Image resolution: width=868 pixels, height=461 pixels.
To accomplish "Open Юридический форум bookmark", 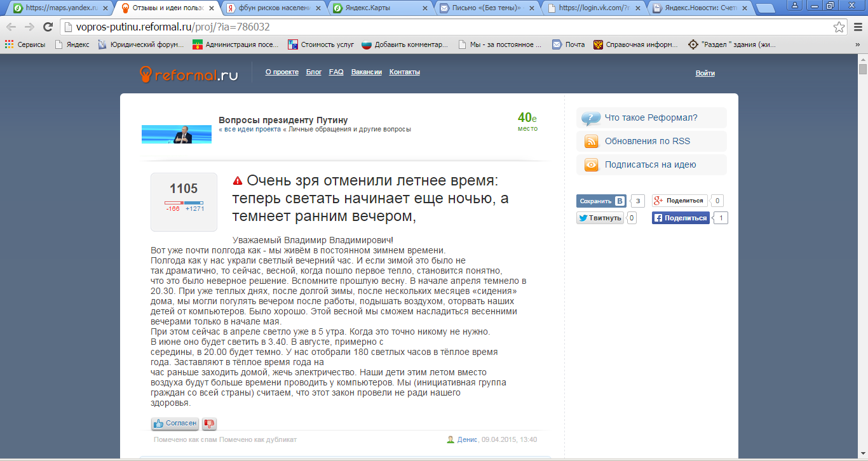I will coord(140,44).
